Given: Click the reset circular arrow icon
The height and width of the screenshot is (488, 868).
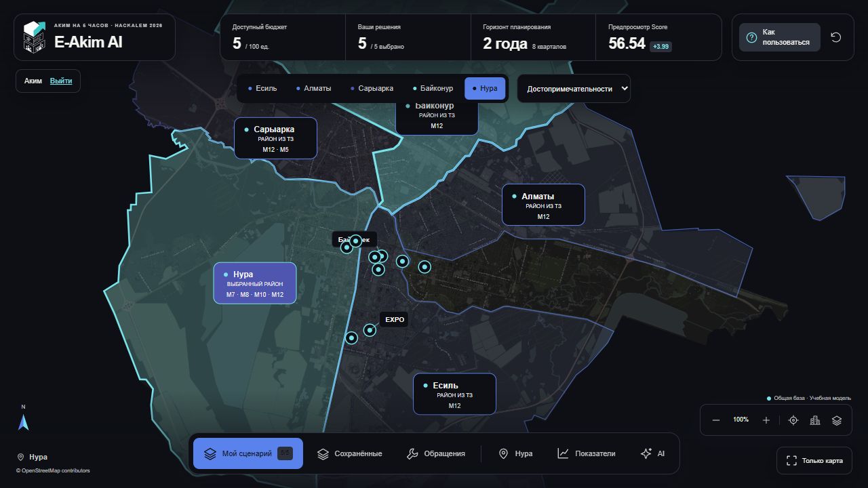Looking at the screenshot, I should click(x=836, y=37).
